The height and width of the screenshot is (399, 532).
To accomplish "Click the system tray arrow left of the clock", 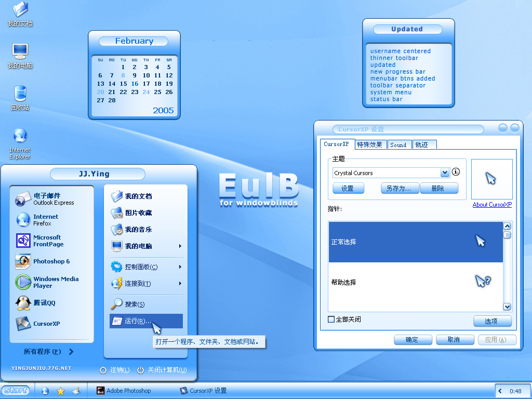I will pyautogui.click(x=500, y=391).
